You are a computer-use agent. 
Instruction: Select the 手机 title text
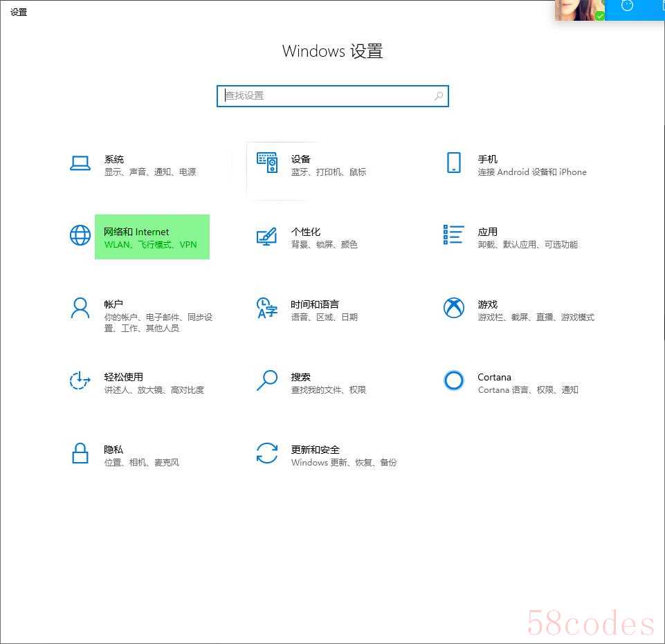pos(488,159)
